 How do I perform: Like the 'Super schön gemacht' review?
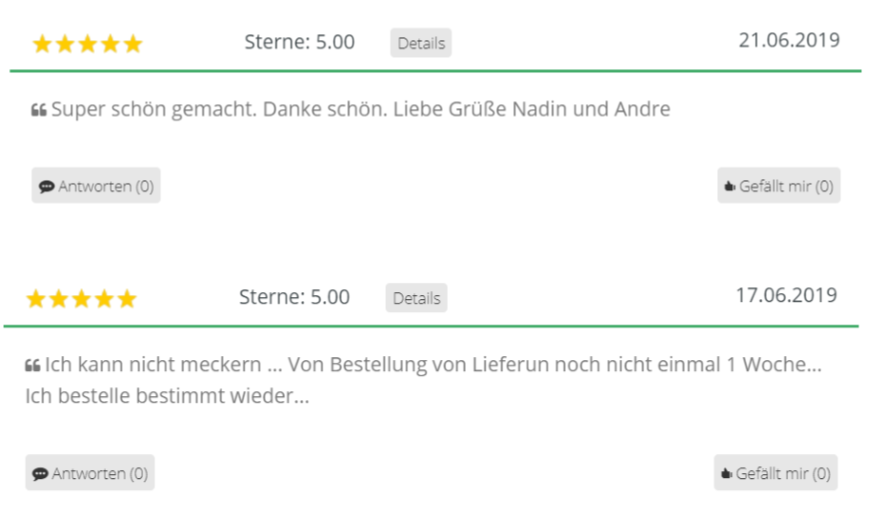[x=778, y=185]
